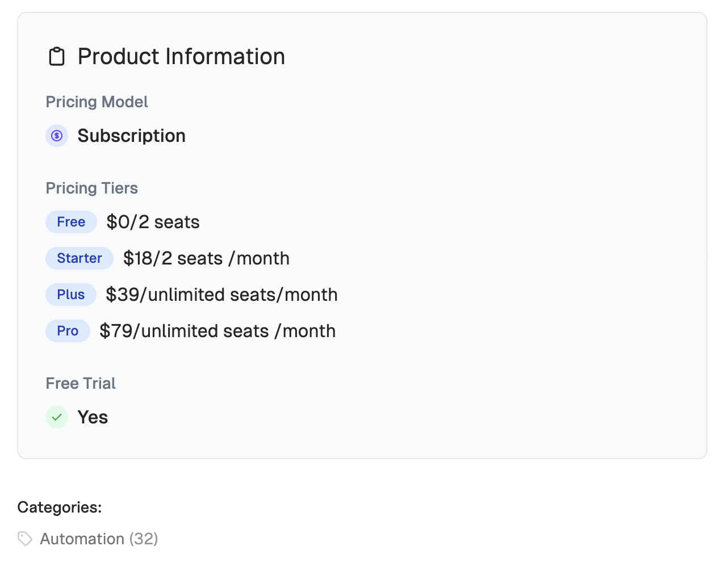
Task: Click the Free Trial label
Action: pos(81,384)
